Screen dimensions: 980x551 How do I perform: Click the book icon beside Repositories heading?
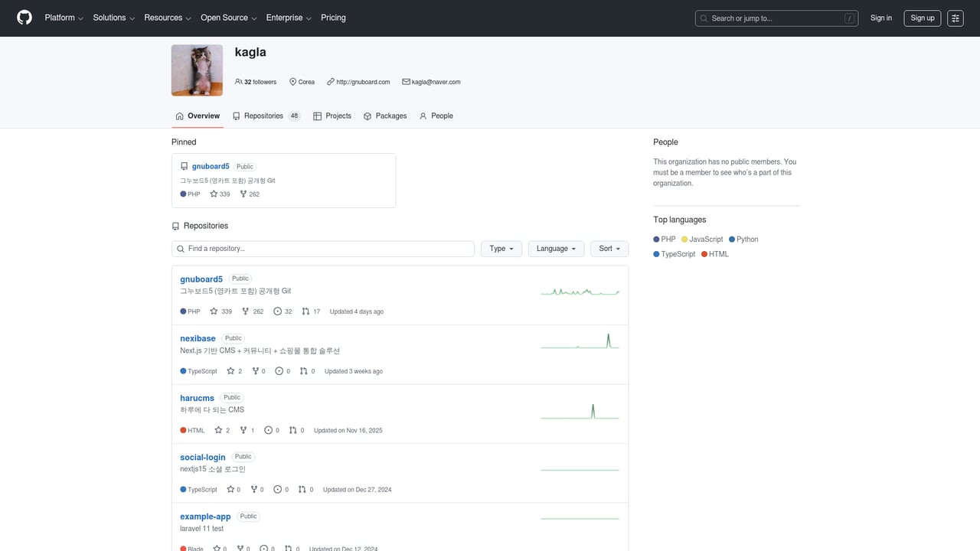175,226
